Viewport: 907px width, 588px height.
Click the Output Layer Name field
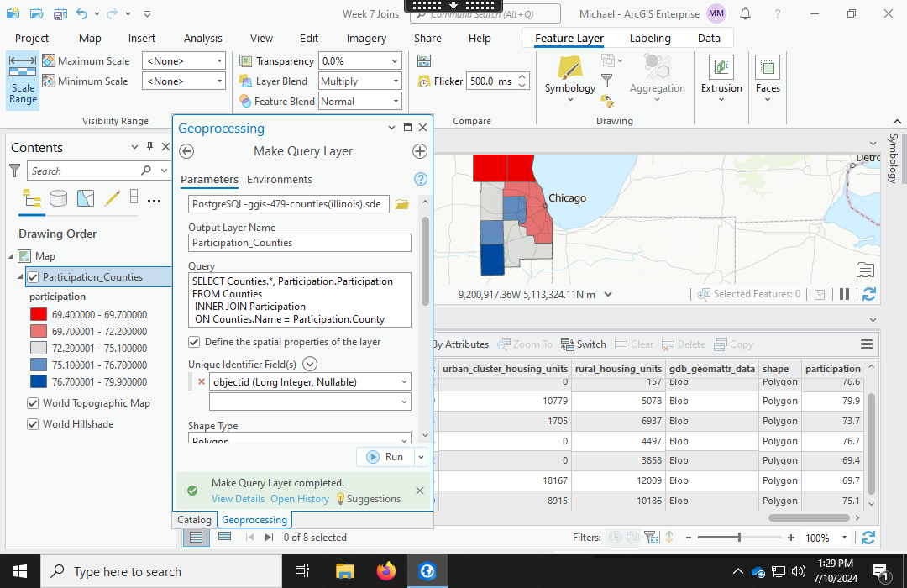(x=300, y=243)
